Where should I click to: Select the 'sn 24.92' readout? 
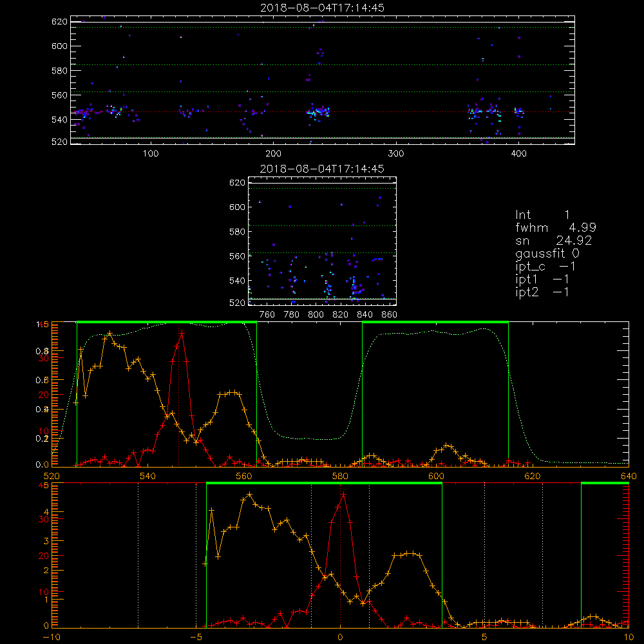click(554, 240)
